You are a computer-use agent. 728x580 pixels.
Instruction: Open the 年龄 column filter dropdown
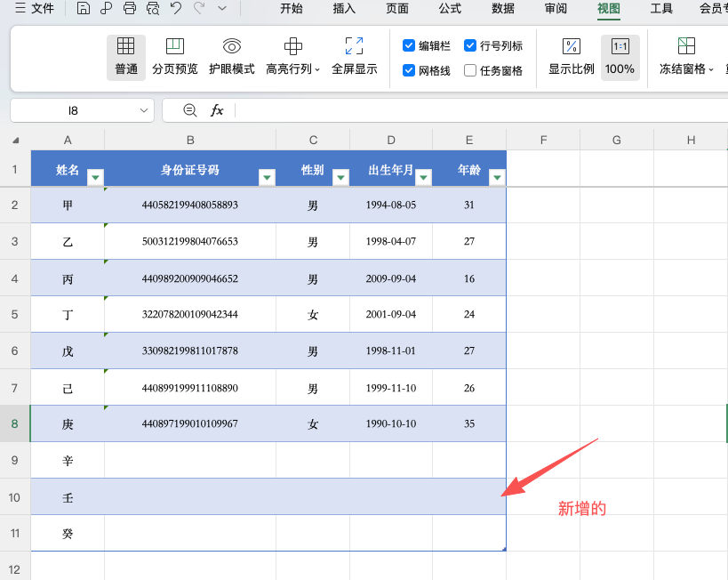coord(497,178)
